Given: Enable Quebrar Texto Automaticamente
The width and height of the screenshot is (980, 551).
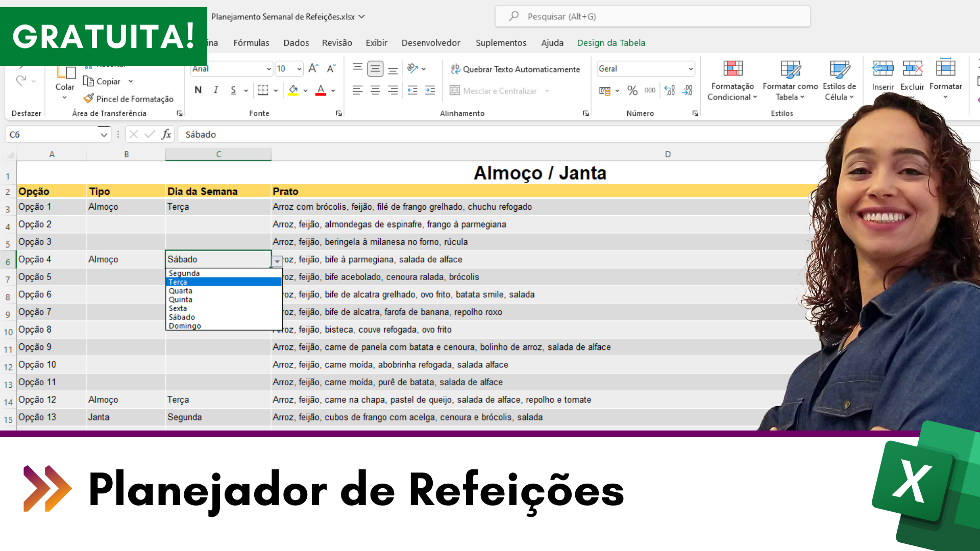Looking at the screenshot, I should click(x=515, y=69).
